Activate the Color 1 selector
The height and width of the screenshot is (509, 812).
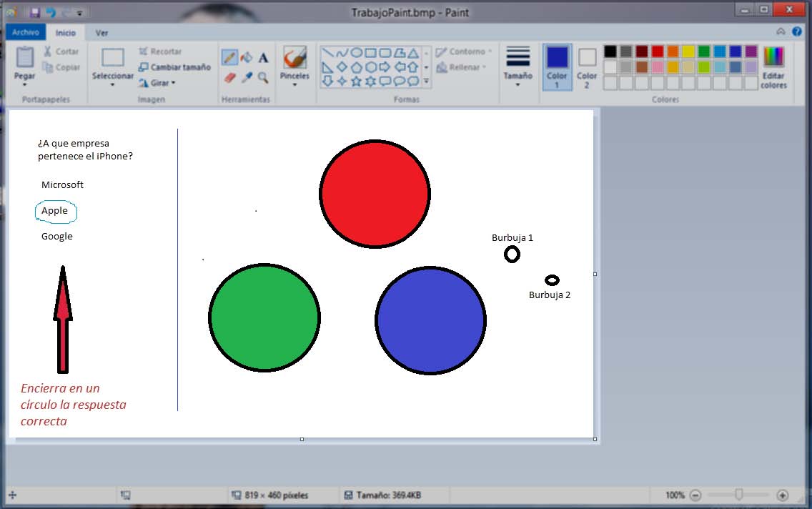click(557, 67)
